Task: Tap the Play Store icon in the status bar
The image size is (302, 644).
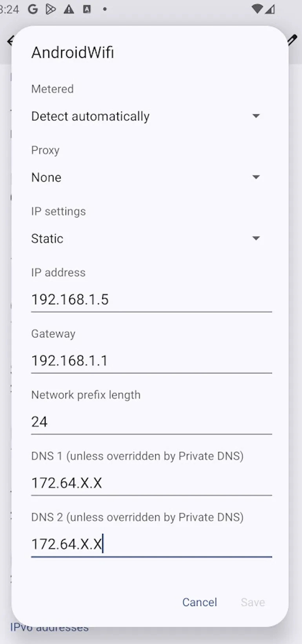Action: click(x=51, y=9)
